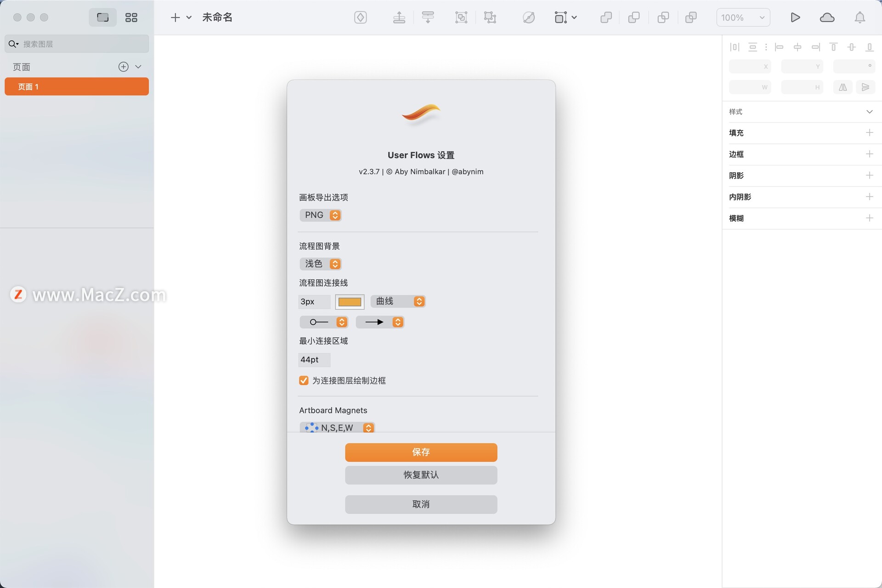Open the N,S,E,W artboard magnets dropdown
The image size is (882, 588).
(x=337, y=428)
